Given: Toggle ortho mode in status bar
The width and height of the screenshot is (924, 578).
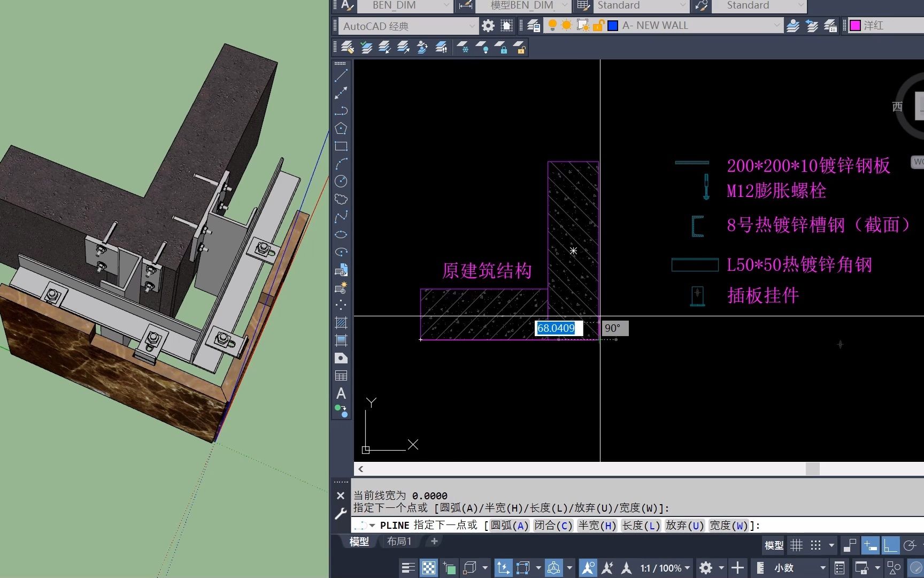Looking at the screenshot, I should tap(890, 545).
